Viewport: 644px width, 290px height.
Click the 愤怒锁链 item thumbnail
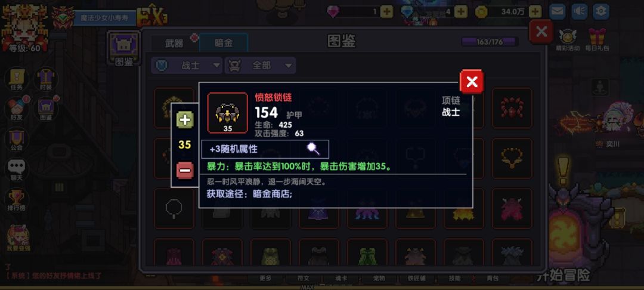point(228,113)
